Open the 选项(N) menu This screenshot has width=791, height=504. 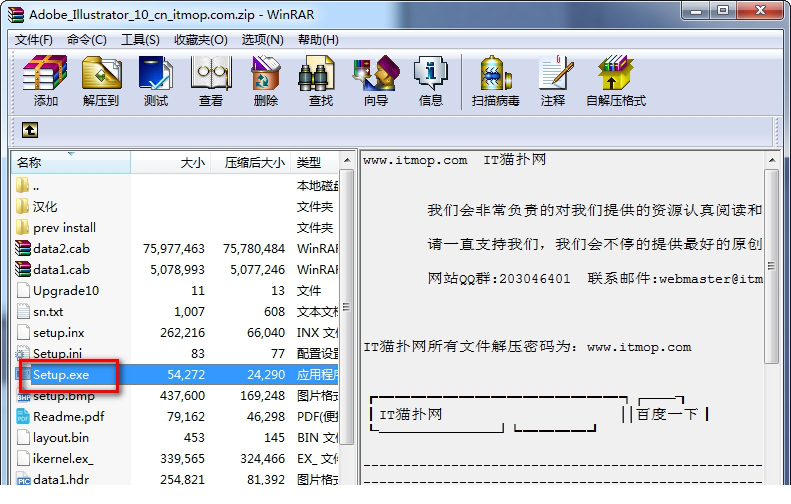point(262,40)
